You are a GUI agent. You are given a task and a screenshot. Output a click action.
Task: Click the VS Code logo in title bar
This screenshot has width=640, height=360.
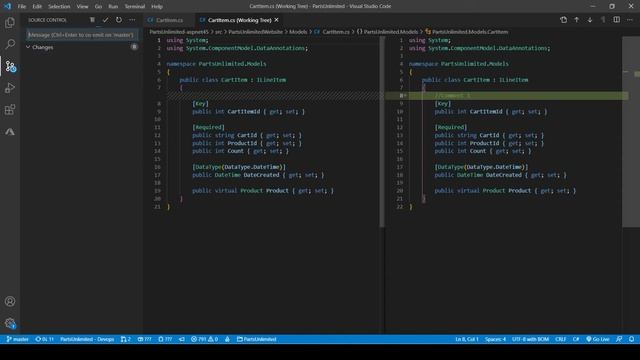(x=7, y=7)
